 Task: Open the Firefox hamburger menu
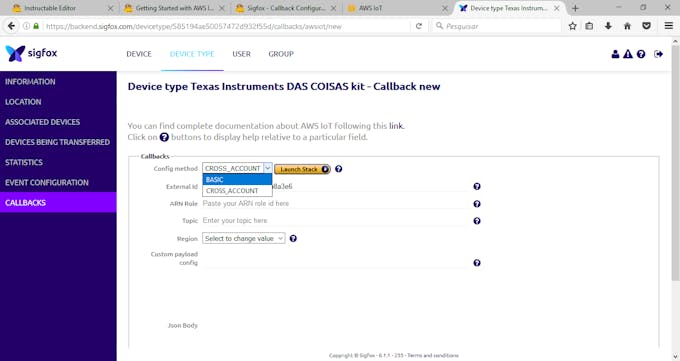(669, 26)
